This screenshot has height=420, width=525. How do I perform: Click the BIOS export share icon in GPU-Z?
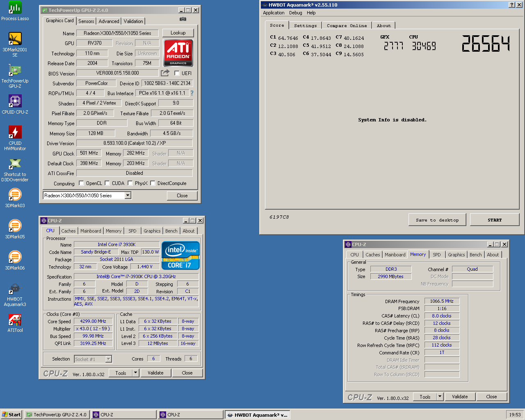click(x=165, y=73)
